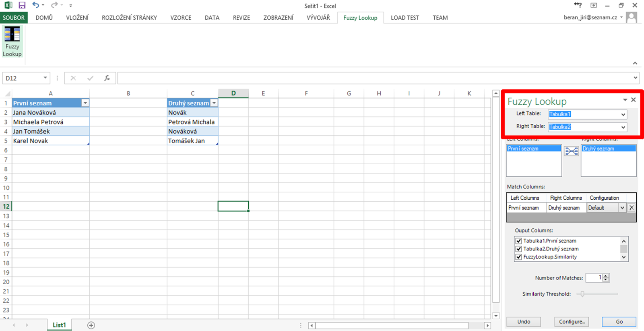This screenshot has height=331, width=644.
Task: Switch to the LOAD TEST tab
Action: click(x=405, y=18)
